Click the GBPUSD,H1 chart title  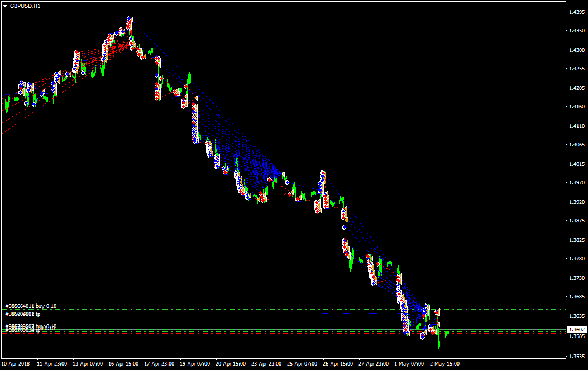[x=25, y=6]
